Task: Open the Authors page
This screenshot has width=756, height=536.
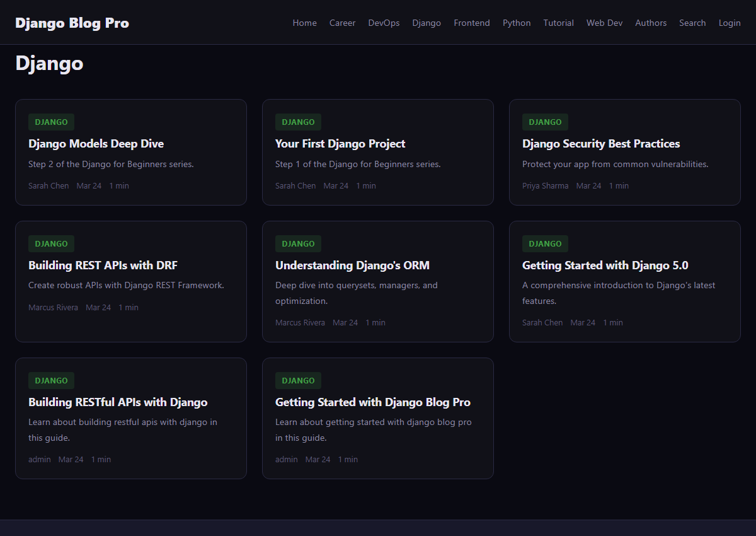Action: [x=650, y=23]
